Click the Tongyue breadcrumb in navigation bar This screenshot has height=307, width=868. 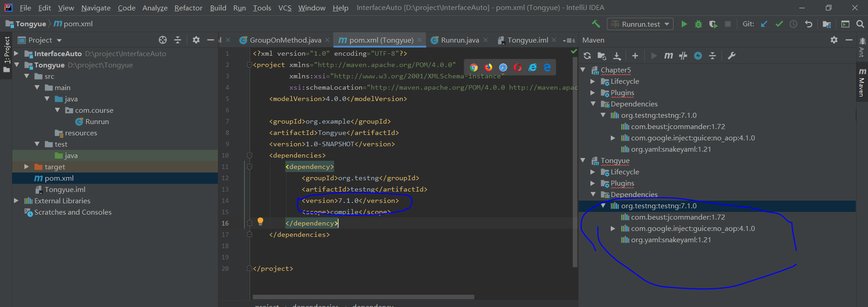[26, 24]
